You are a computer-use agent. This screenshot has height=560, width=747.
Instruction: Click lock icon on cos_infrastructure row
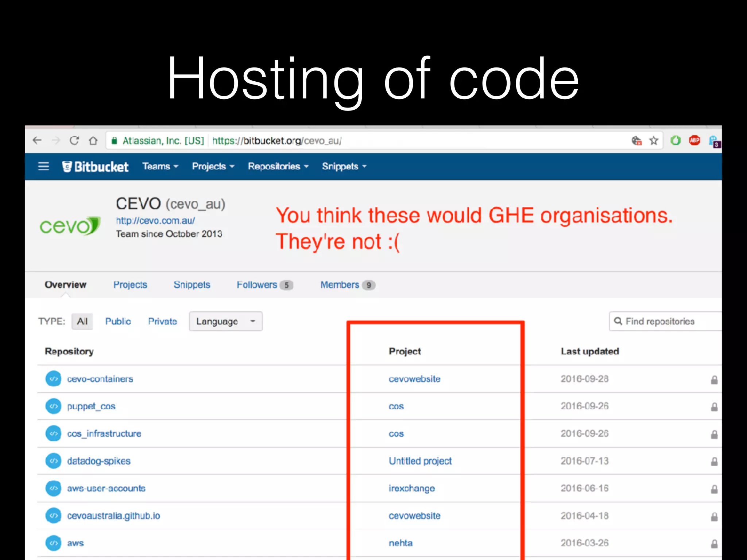click(714, 434)
